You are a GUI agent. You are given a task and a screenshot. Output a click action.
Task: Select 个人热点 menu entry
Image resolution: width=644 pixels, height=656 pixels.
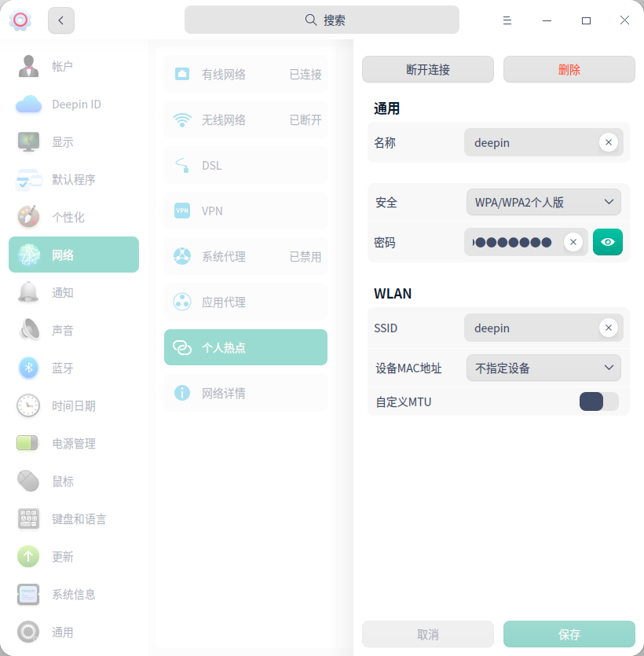(x=246, y=347)
